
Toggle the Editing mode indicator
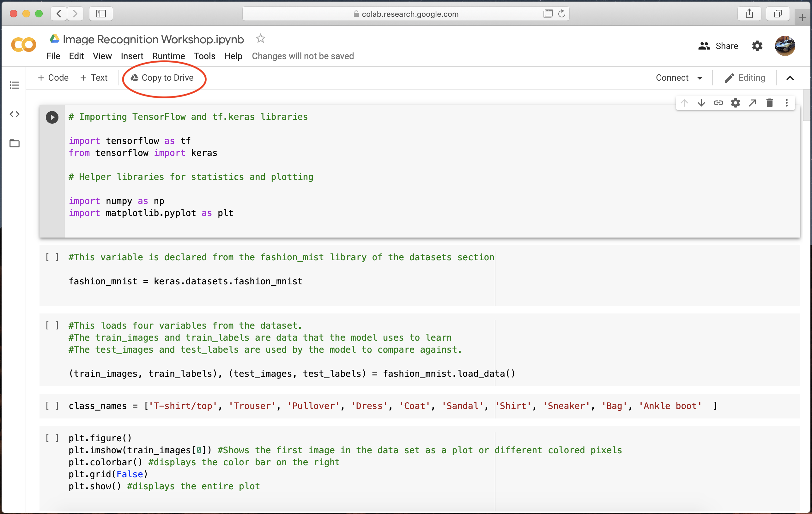tap(746, 77)
